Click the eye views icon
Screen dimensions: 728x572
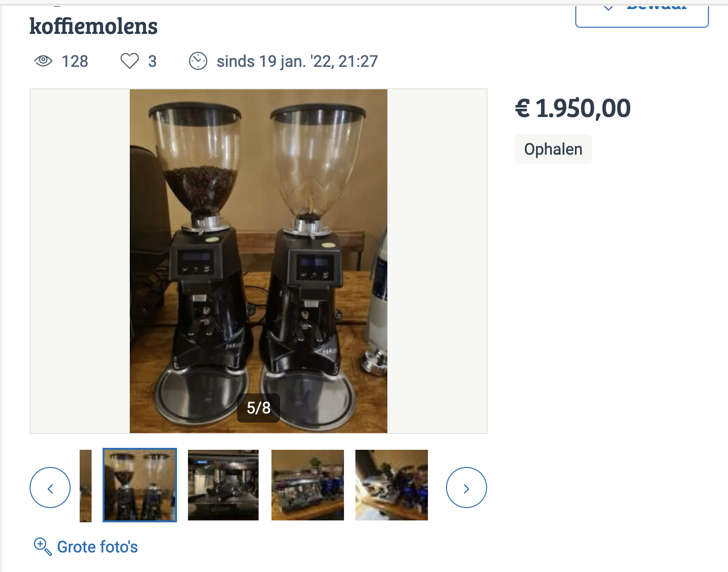tap(43, 61)
